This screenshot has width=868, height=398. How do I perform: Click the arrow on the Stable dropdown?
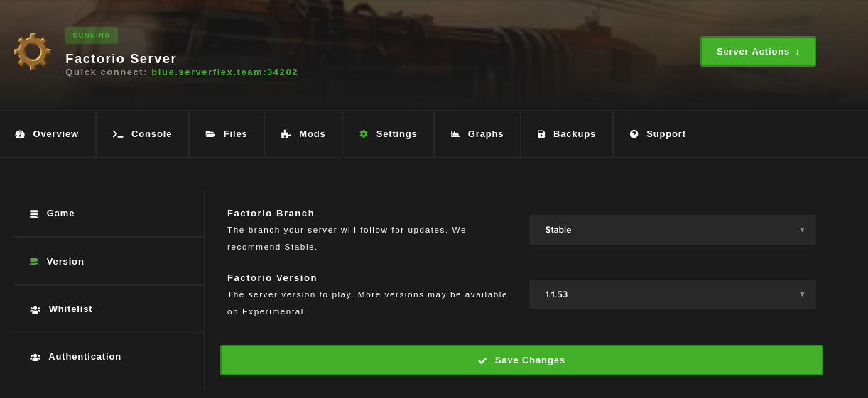tap(802, 230)
